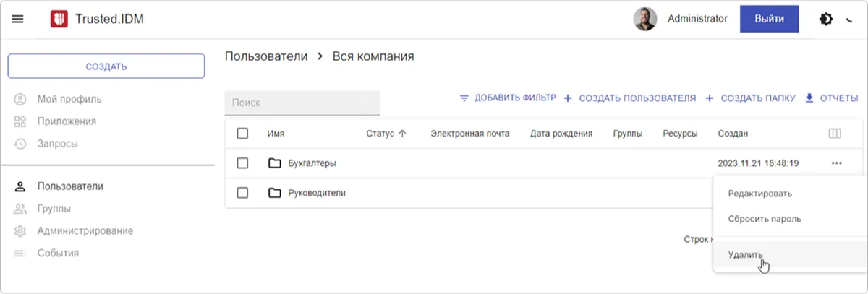Check the select-all header checkbox
The image size is (868, 294).
pyautogui.click(x=243, y=134)
